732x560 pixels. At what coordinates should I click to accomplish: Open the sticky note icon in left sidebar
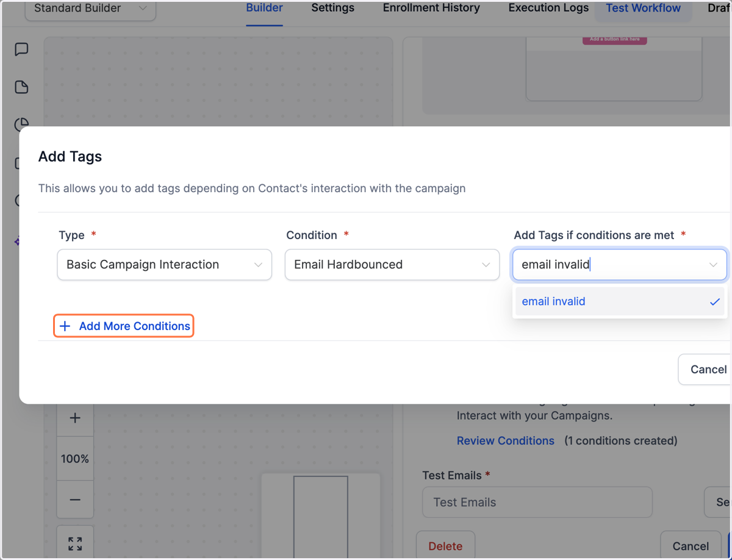(x=21, y=87)
